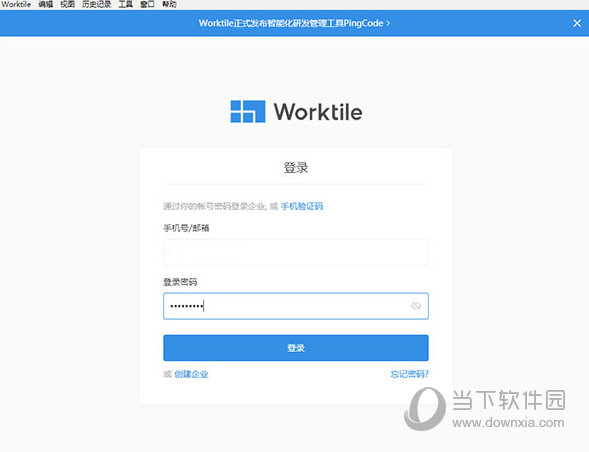589x452 pixels.
Task: Click the Worktile wordmark text
Action: [x=318, y=112]
